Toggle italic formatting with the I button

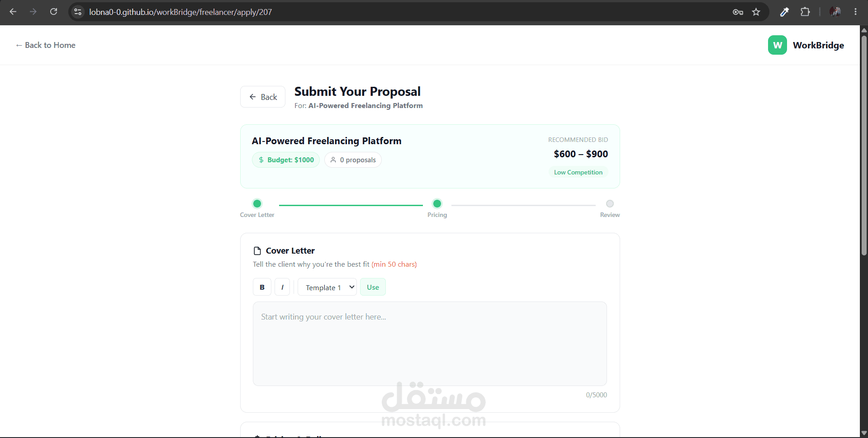[x=282, y=287]
